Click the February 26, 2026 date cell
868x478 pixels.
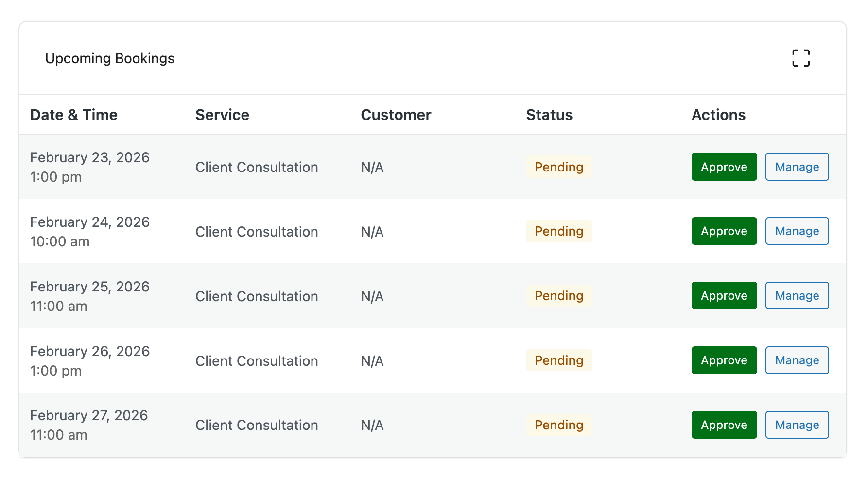click(x=90, y=351)
